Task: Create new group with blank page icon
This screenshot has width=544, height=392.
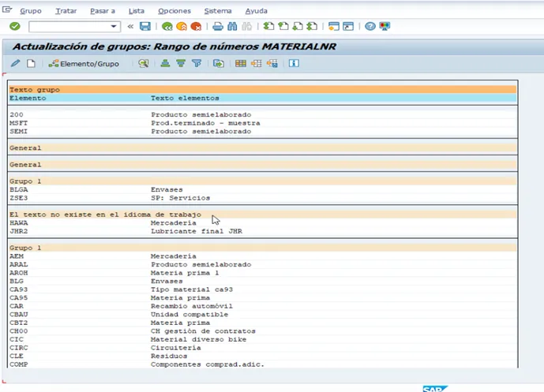Action: pyautogui.click(x=32, y=63)
